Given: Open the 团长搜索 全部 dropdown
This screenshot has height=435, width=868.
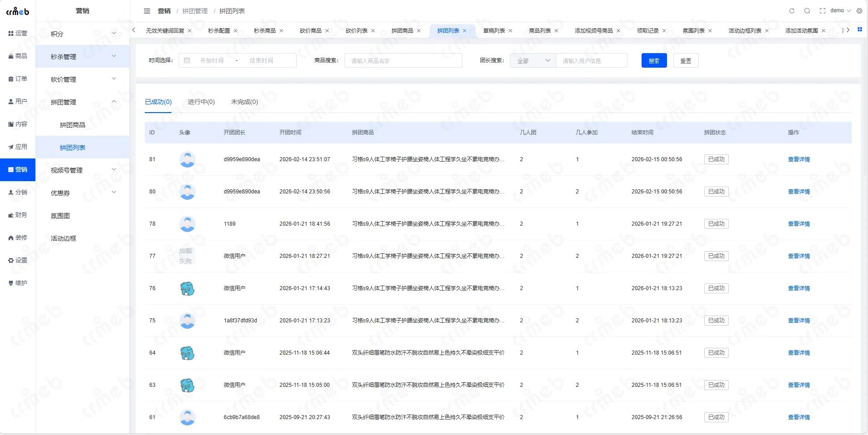Looking at the screenshot, I should (533, 60).
